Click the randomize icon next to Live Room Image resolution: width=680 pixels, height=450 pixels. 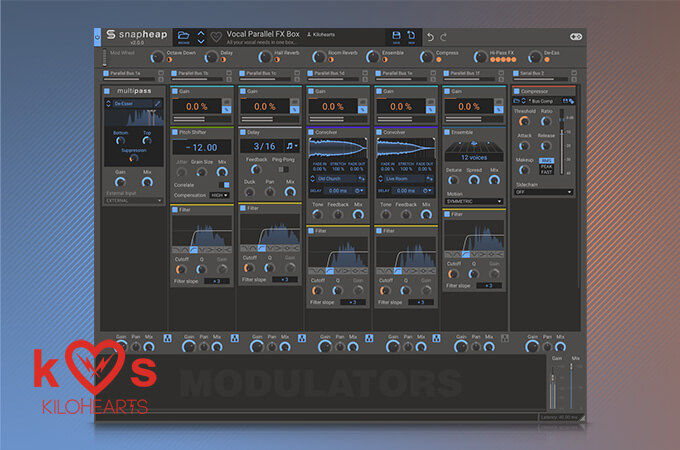(x=429, y=179)
